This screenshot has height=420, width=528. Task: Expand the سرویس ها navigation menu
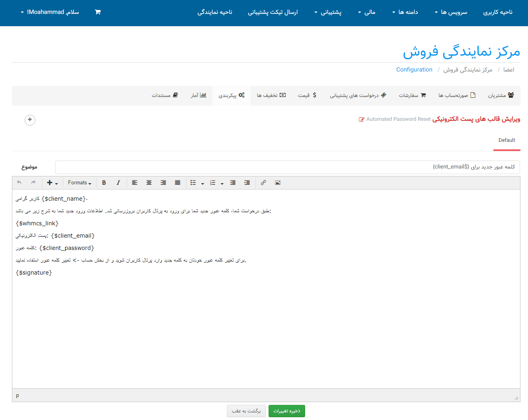pos(451,12)
